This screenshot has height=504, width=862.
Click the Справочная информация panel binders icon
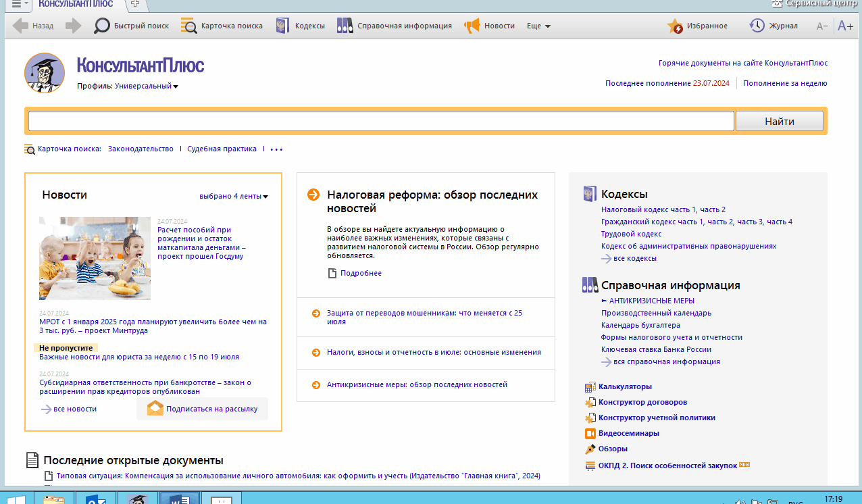(x=590, y=285)
